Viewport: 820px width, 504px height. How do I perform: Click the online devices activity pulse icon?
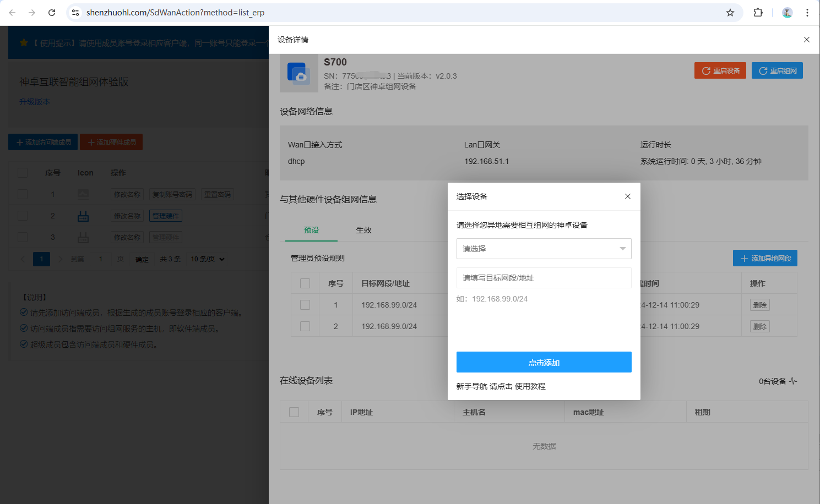[793, 381]
